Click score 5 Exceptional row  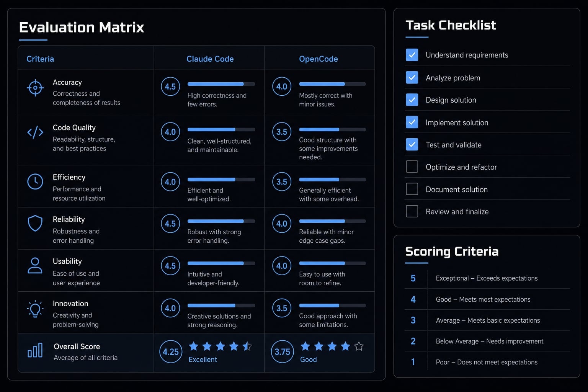487,278
